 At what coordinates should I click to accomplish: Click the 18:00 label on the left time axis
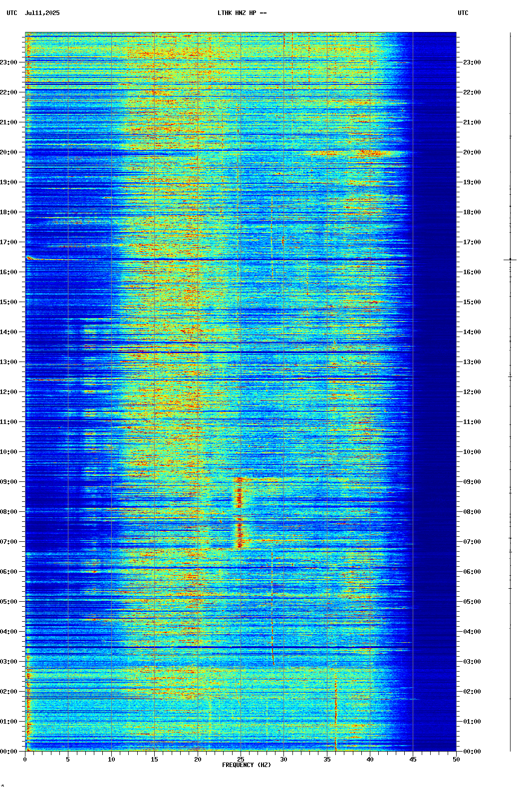8,212
